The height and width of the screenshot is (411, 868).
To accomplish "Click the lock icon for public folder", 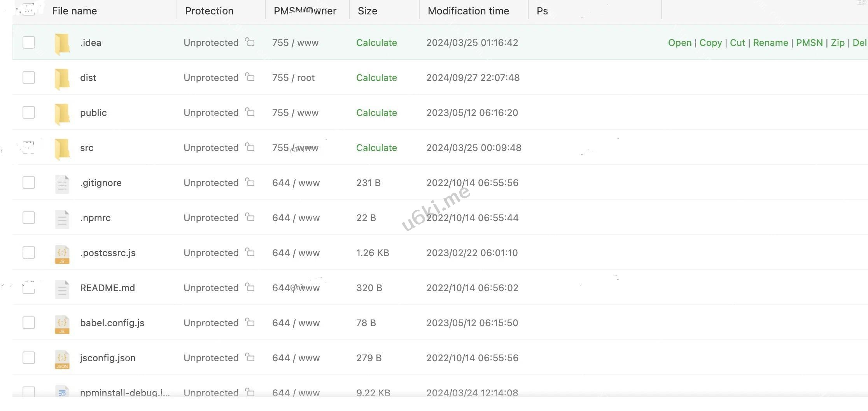I will (250, 112).
